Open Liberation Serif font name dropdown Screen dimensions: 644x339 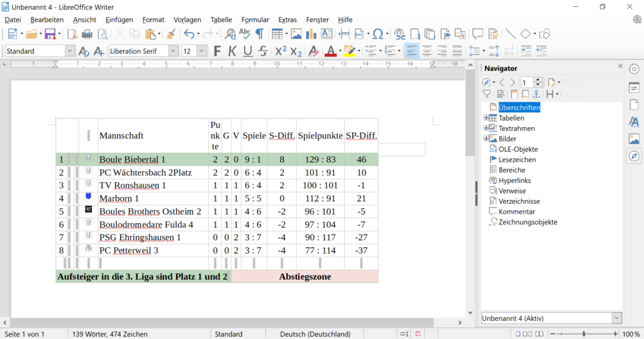174,51
